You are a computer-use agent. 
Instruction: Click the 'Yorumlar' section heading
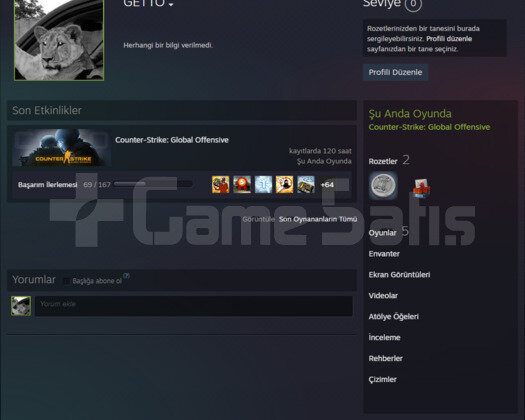pyautogui.click(x=34, y=280)
